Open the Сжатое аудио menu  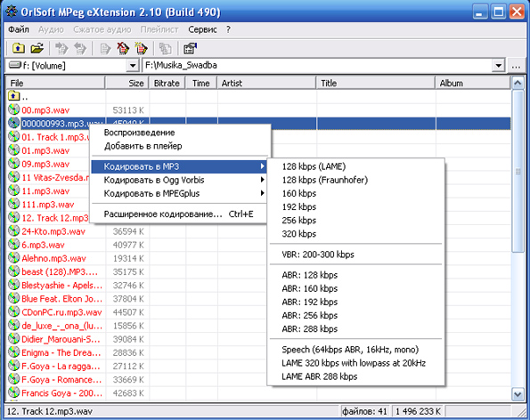click(x=102, y=29)
